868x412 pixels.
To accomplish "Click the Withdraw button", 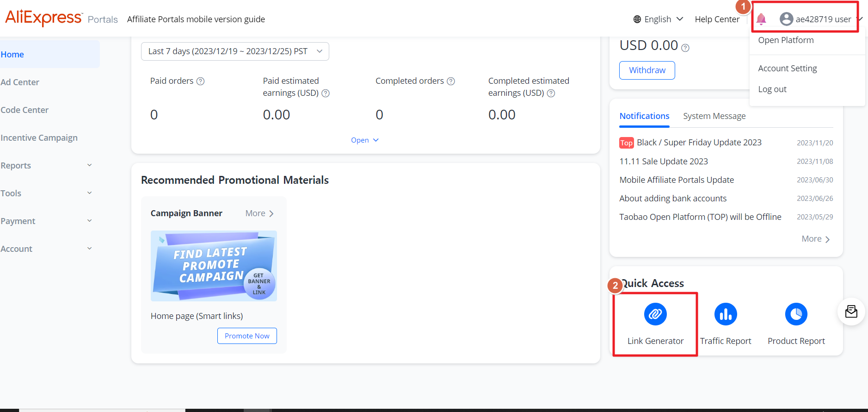I will 647,70.
